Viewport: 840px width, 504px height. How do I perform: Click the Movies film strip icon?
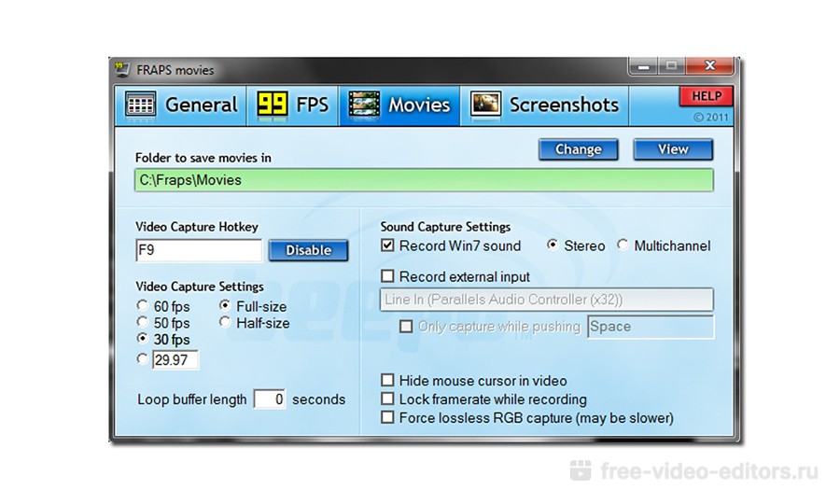(x=364, y=104)
